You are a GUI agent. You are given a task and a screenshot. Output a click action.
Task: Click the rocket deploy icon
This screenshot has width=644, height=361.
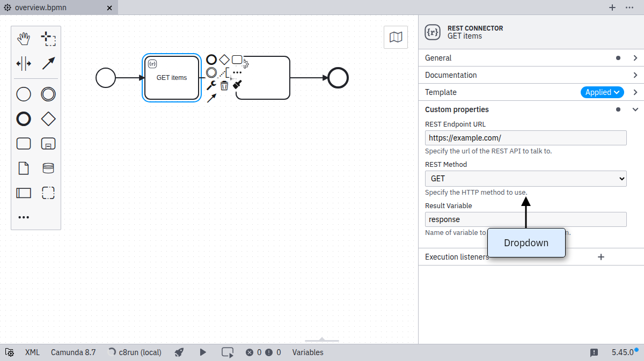point(179,352)
